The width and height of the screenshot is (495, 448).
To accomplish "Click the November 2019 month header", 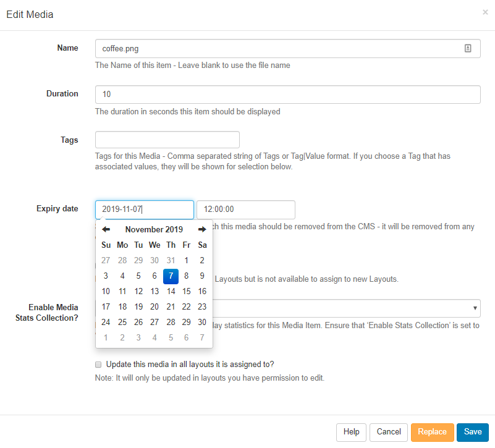I will click(x=154, y=229).
